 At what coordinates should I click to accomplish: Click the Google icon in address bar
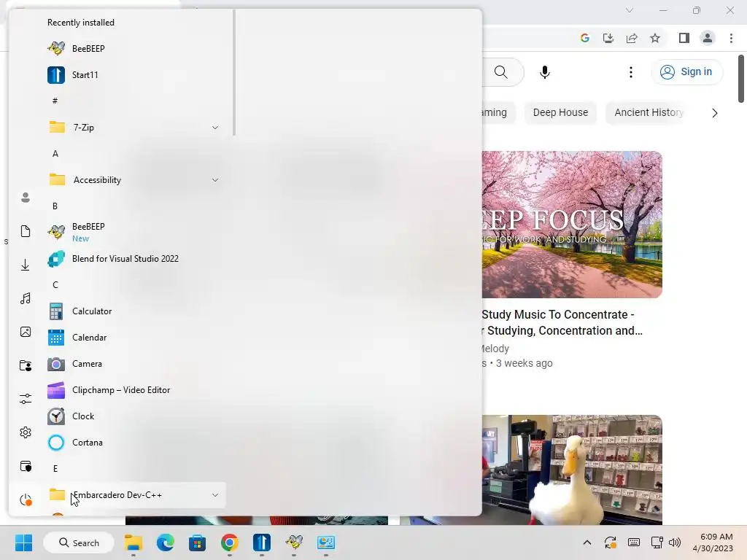(x=585, y=38)
